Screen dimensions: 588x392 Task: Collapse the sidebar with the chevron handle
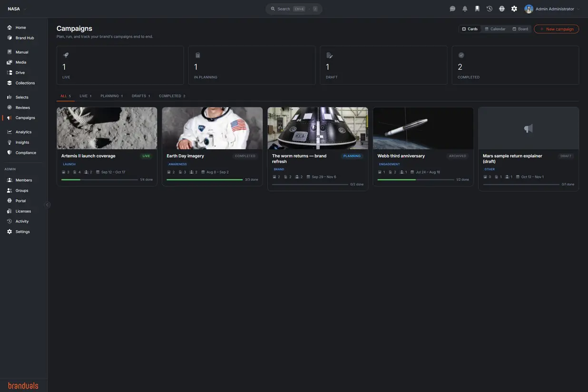[x=47, y=205]
